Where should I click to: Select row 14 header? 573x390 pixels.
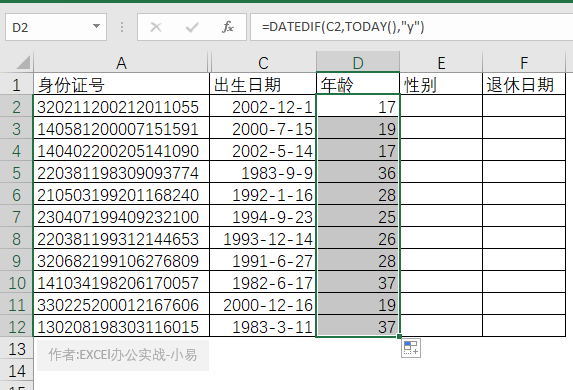coord(16,370)
